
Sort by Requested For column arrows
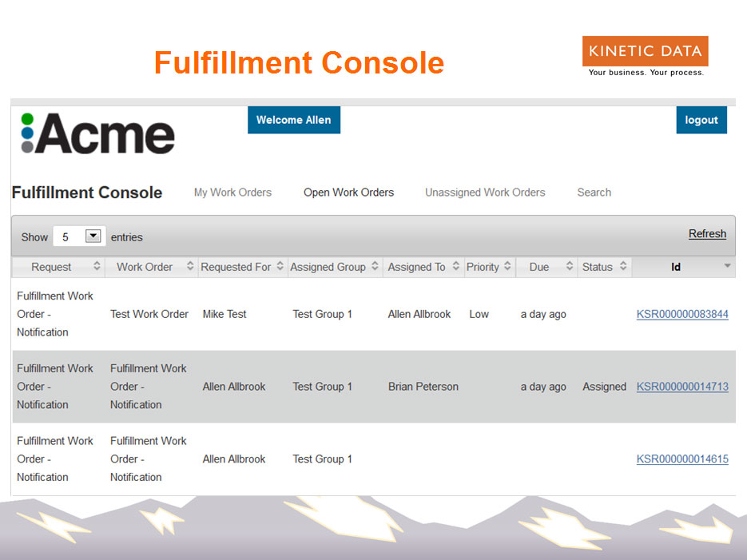click(280, 266)
